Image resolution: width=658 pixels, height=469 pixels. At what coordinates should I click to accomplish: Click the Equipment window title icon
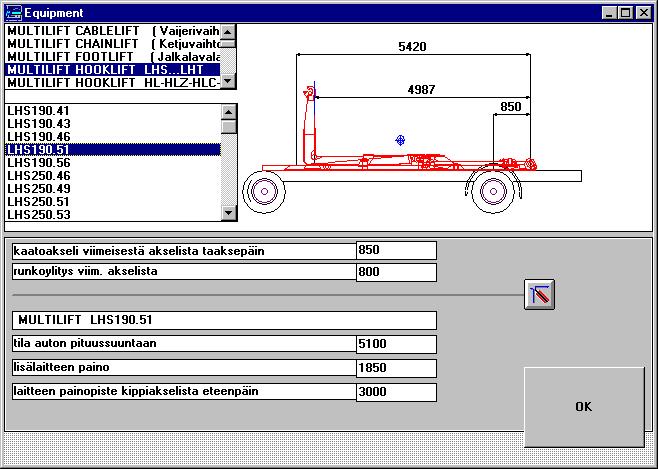13,13
